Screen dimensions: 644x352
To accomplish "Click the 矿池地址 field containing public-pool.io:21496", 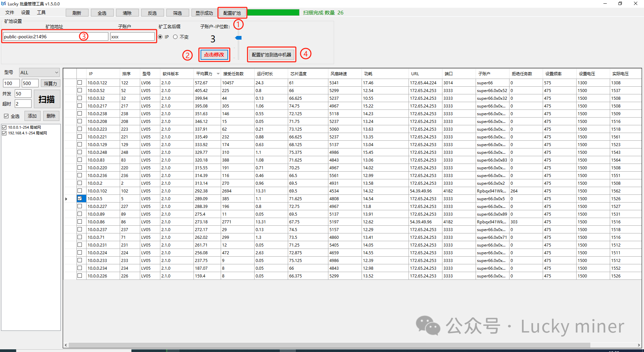I will point(40,37).
